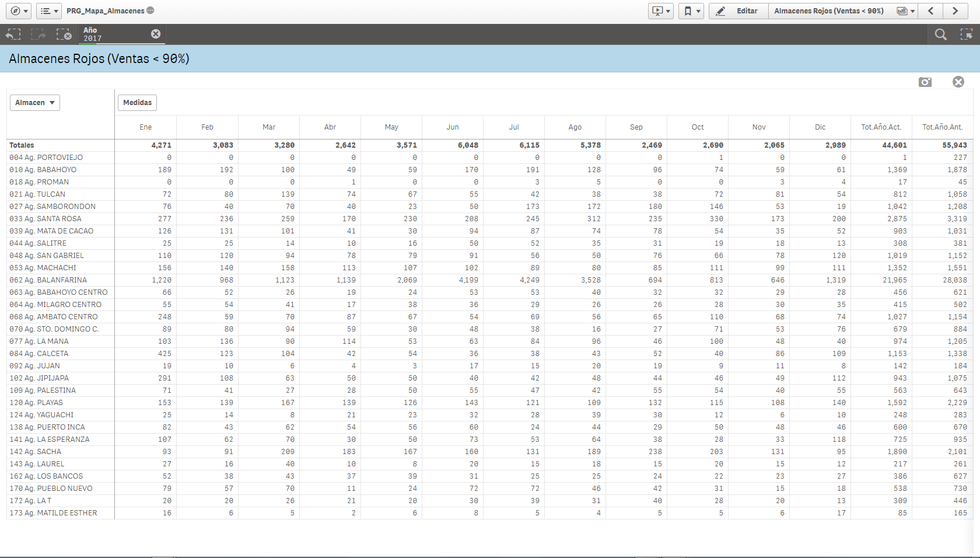Screen dimensions: 980x558
Task: Click the Oct column header
Action: pos(698,127)
